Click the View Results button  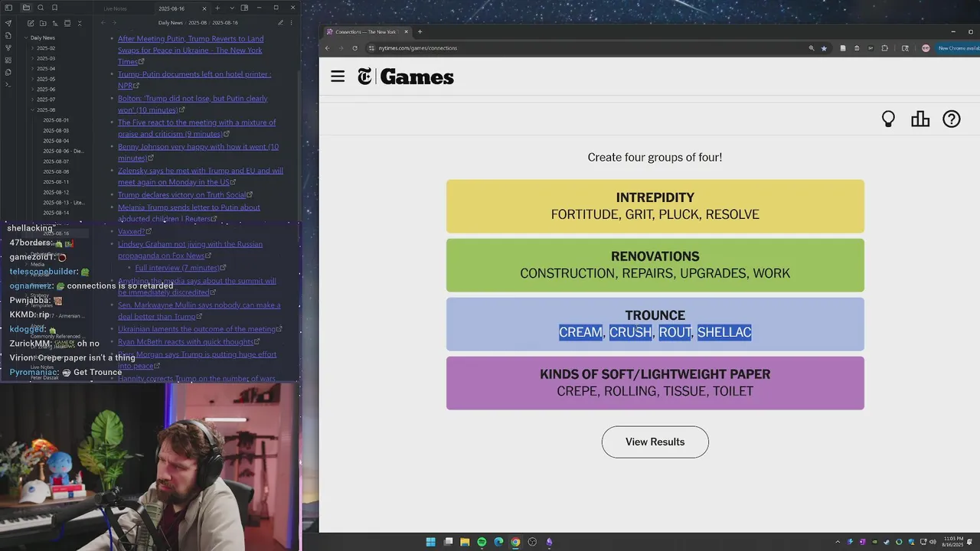click(655, 442)
